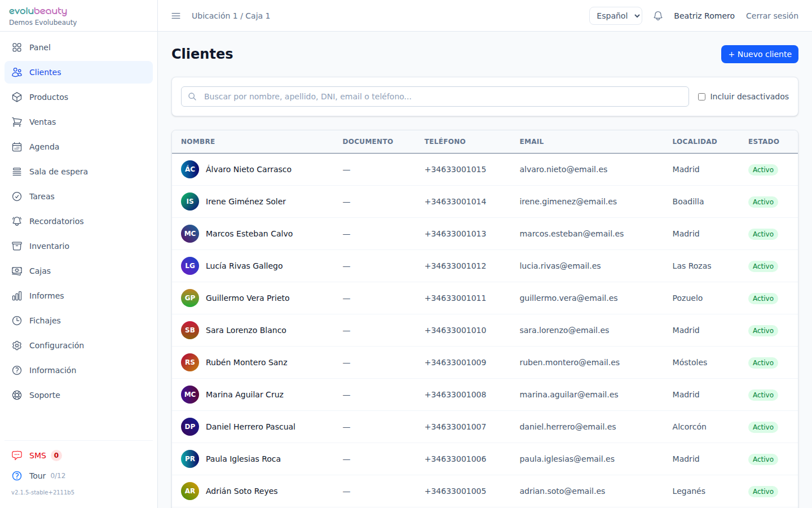Click the Nuevo cliente button
Image resolution: width=812 pixels, height=508 pixels.
point(759,54)
